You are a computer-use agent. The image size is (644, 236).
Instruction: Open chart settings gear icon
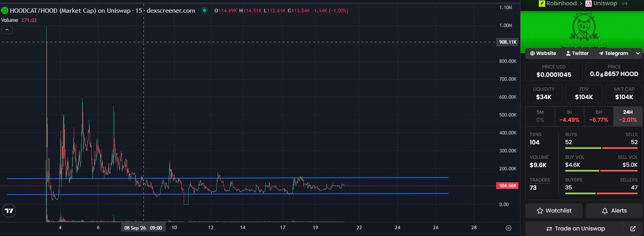pos(509,228)
